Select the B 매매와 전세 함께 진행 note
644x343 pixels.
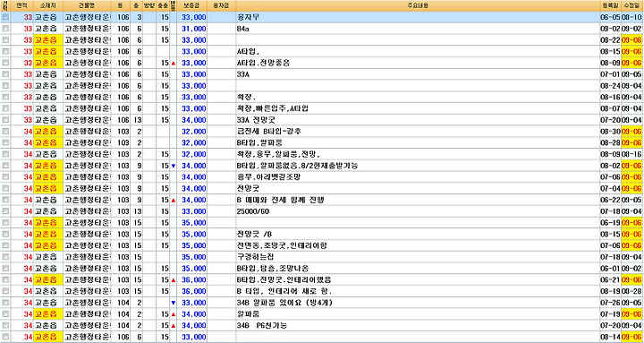tap(281, 200)
